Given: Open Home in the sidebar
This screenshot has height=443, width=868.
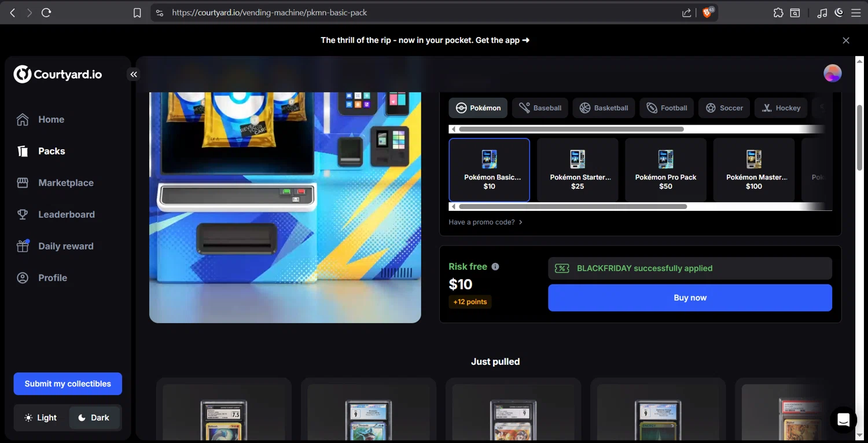Looking at the screenshot, I should coord(51,119).
